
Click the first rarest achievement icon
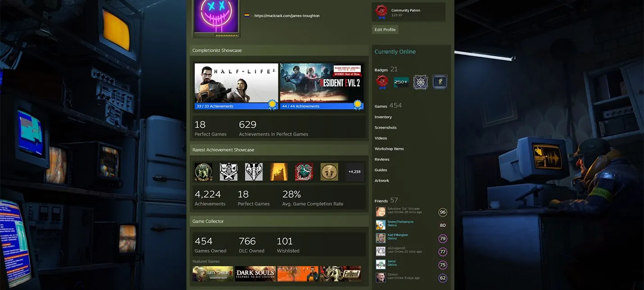point(203,172)
